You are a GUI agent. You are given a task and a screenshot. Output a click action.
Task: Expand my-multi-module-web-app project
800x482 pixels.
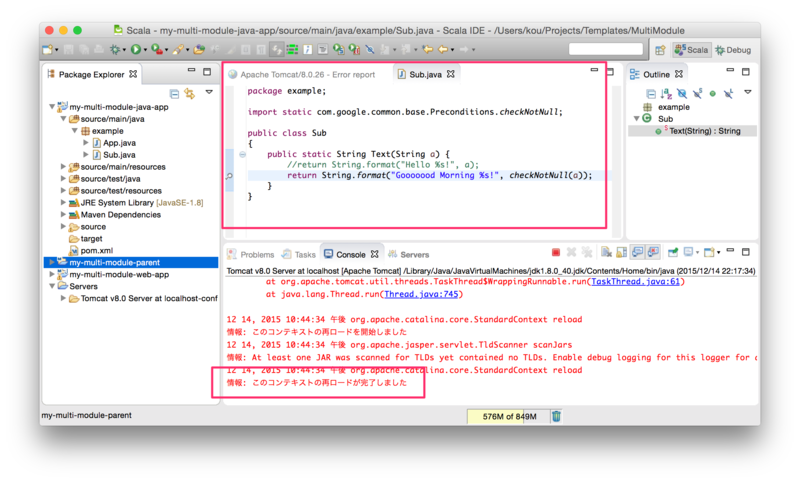pos(52,274)
